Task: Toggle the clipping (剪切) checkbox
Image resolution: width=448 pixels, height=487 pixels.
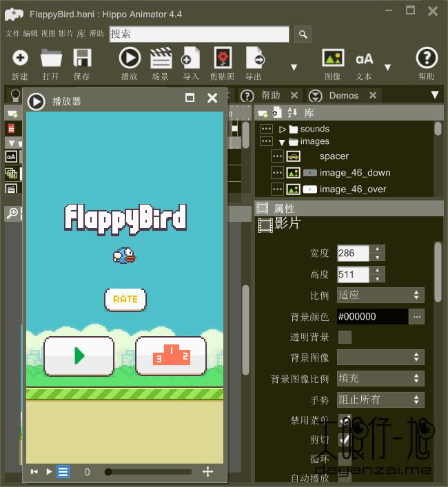Action: point(345,439)
